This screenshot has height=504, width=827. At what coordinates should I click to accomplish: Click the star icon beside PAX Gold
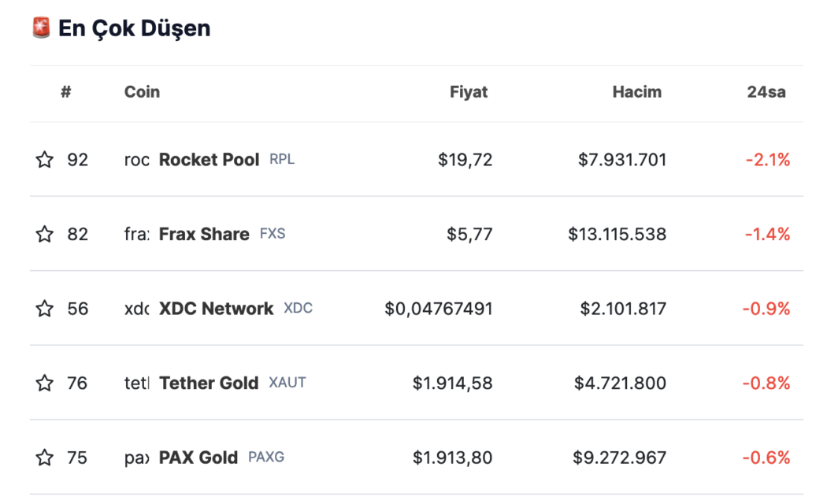pos(44,457)
